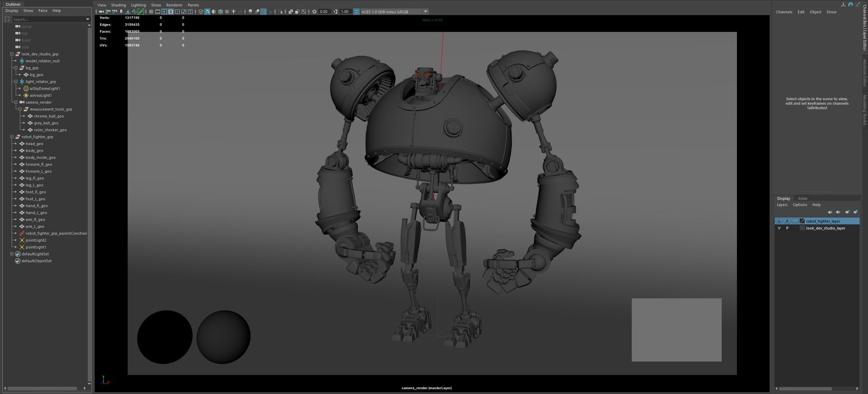The height and width of the screenshot is (394, 868).
Task: Toggle the viewport grid icon
Action: (x=151, y=12)
